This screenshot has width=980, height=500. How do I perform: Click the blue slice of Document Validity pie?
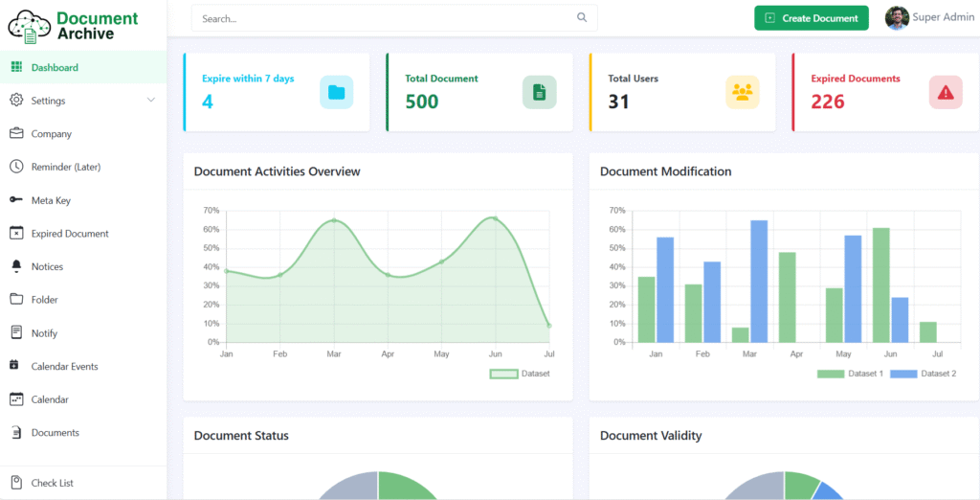coord(830,491)
